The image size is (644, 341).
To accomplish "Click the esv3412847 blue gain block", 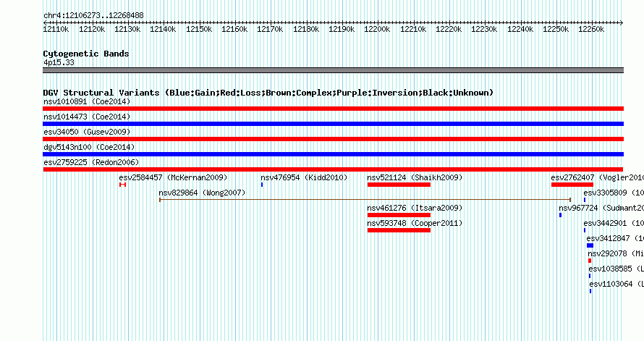I will pos(590,245).
